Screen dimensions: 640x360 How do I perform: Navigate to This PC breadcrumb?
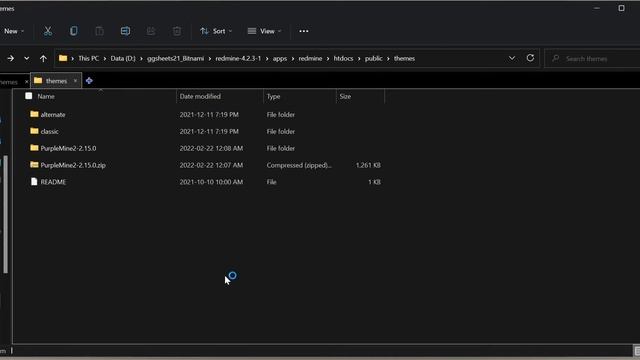[x=89, y=58]
